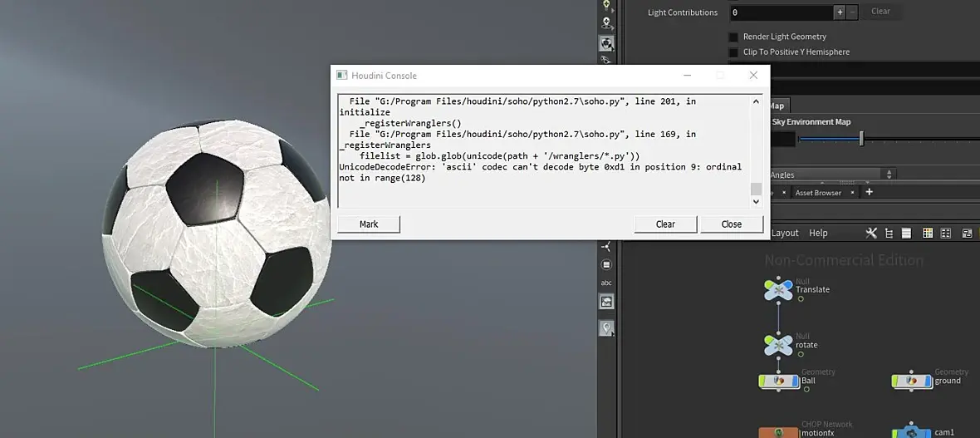This screenshot has height=438, width=980.
Task: Click the console scrollbar thumb
Action: 757,189
